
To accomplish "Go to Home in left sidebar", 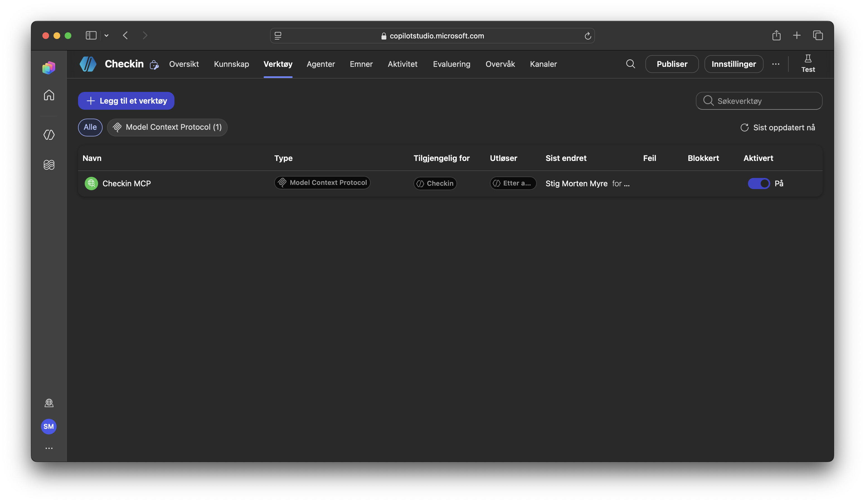I will [49, 95].
